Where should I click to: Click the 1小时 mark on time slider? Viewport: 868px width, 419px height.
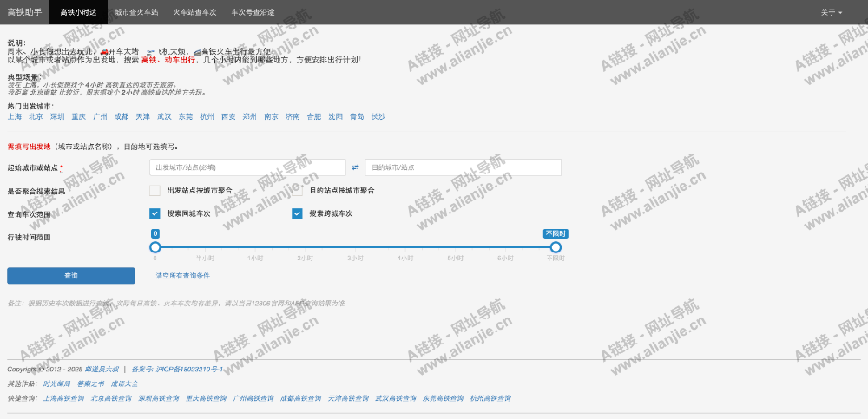[255, 258]
